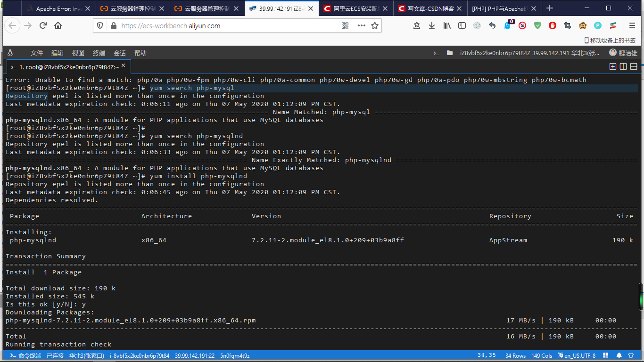Toggle the tracking protection shield
644x362 pixels.
99,25
